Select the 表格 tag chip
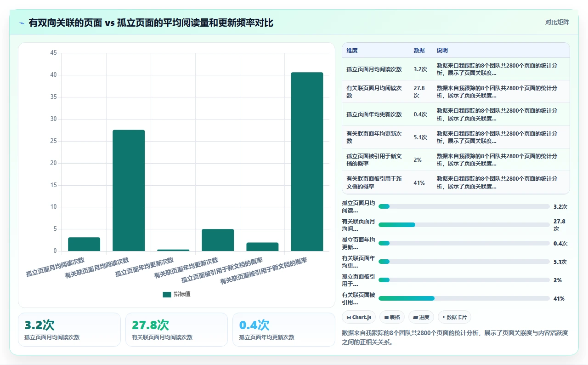This screenshot has width=588, height=365. click(x=392, y=317)
